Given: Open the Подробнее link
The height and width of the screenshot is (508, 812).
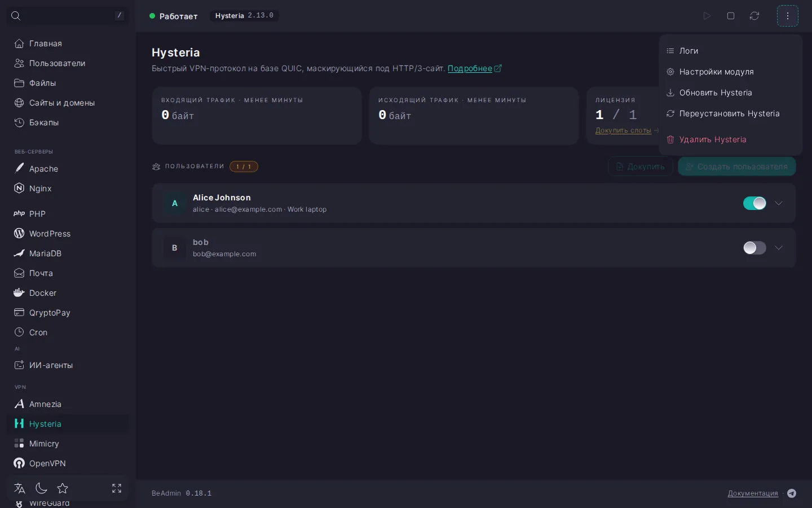Looking at the screenshot, I should tap(474, 68).
